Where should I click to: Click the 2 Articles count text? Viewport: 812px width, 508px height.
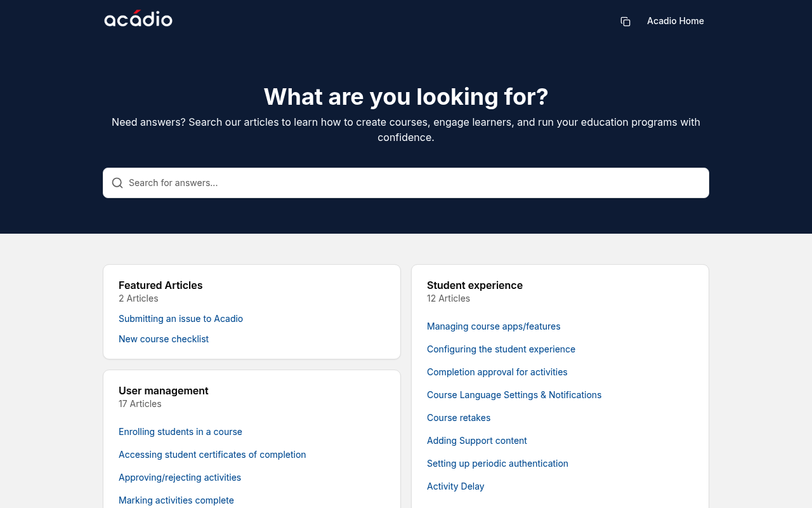tap(138, 298)
